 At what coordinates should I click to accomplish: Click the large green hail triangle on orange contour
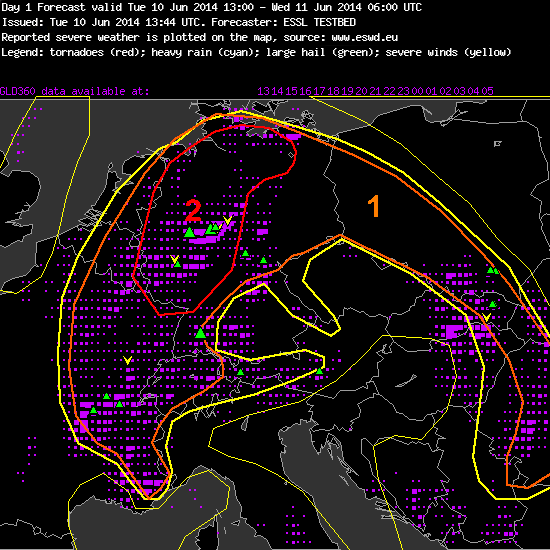(x=200, y=333)
